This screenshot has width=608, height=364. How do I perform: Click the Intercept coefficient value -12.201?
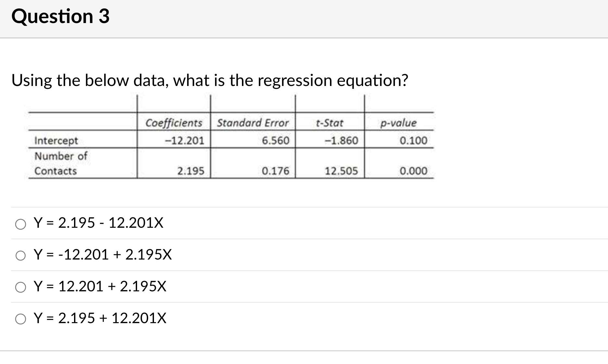184,140
